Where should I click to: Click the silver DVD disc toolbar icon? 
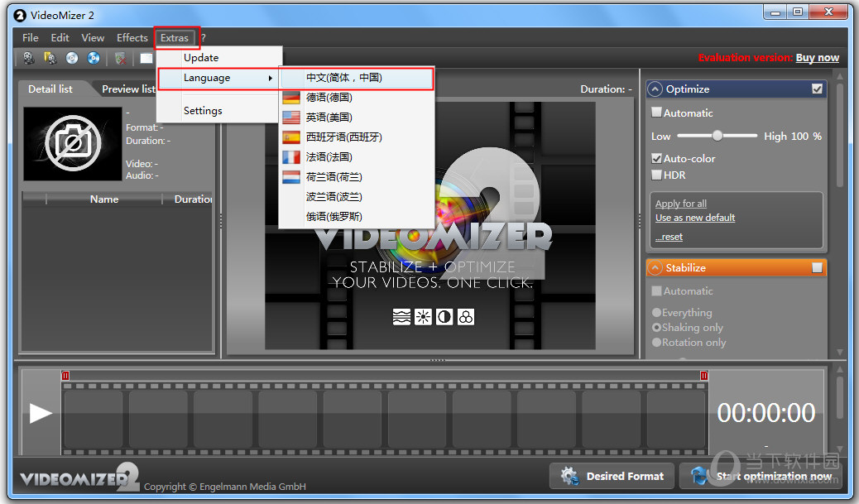coord(72,58)
